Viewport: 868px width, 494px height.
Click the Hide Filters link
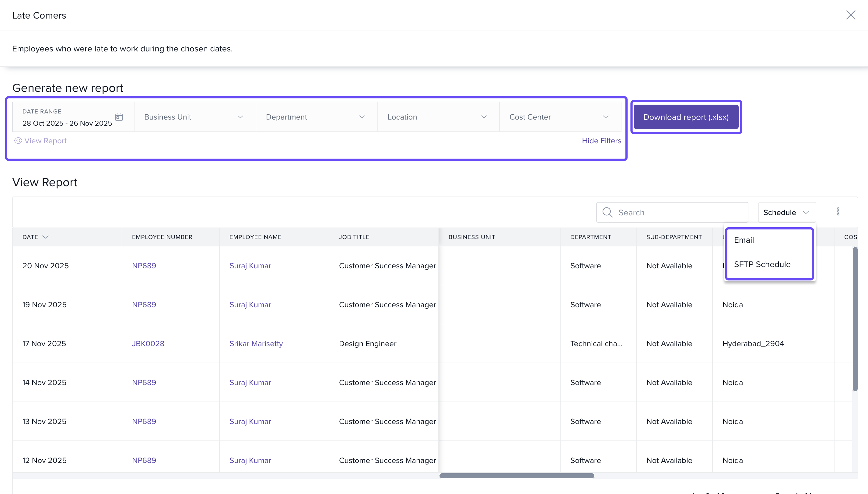pos(601,141)
